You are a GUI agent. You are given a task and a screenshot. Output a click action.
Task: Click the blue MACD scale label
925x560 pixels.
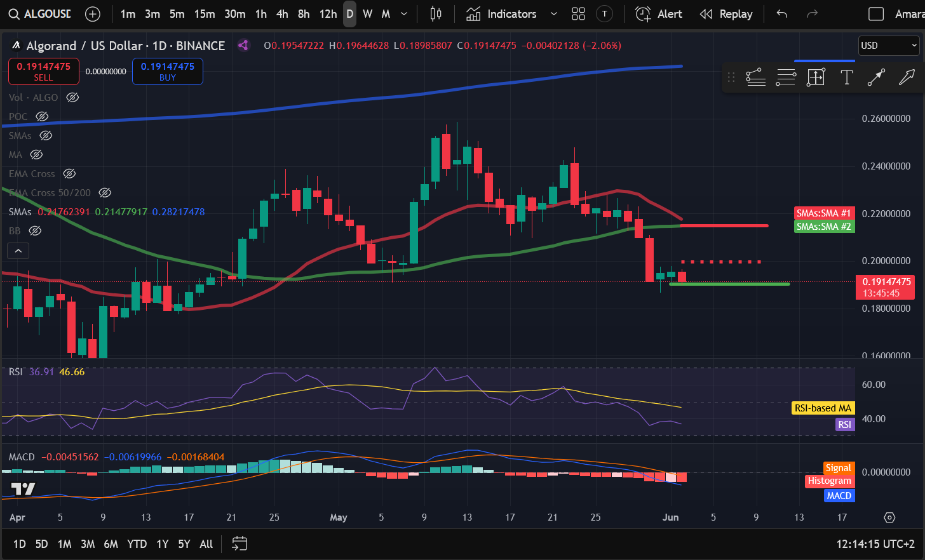(839, 496)
